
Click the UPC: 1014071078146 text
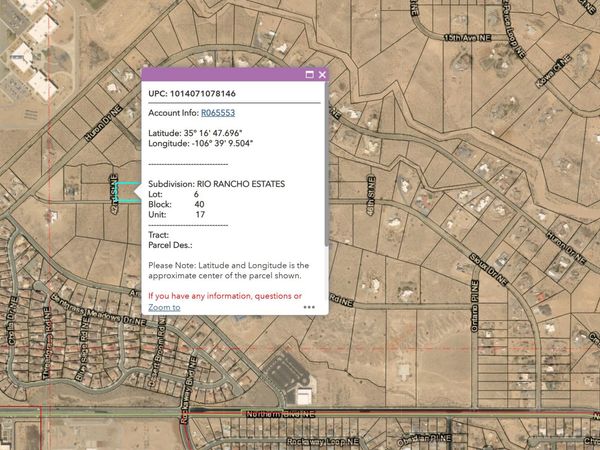192,93
